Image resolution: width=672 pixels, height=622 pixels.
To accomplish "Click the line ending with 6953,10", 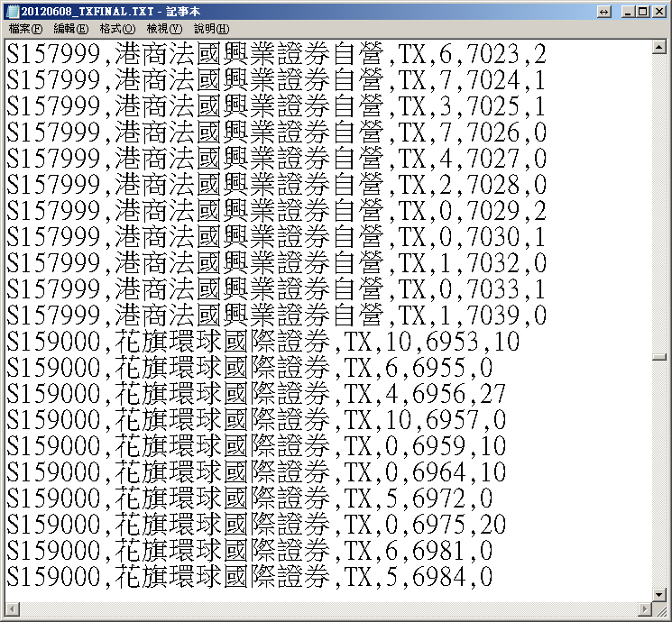I will click(x=263, y=342).
